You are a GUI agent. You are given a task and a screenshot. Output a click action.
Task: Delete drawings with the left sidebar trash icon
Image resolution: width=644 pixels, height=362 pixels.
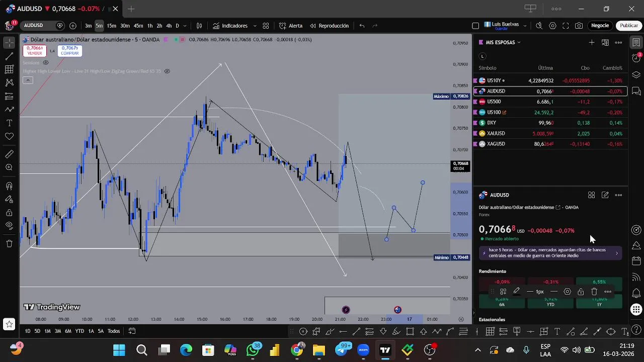click(9, 244)
